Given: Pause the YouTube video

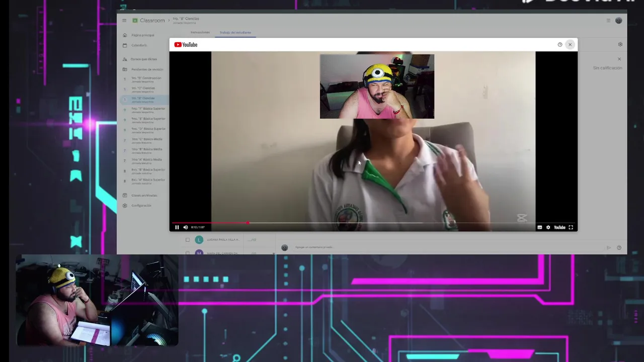Looking at the screenshot, I should click(177, 227).
